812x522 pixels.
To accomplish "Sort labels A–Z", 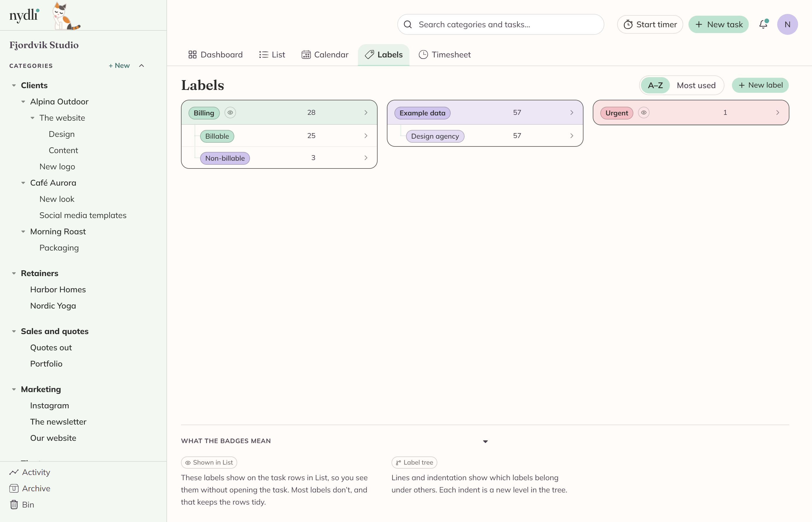I will 655,86.
